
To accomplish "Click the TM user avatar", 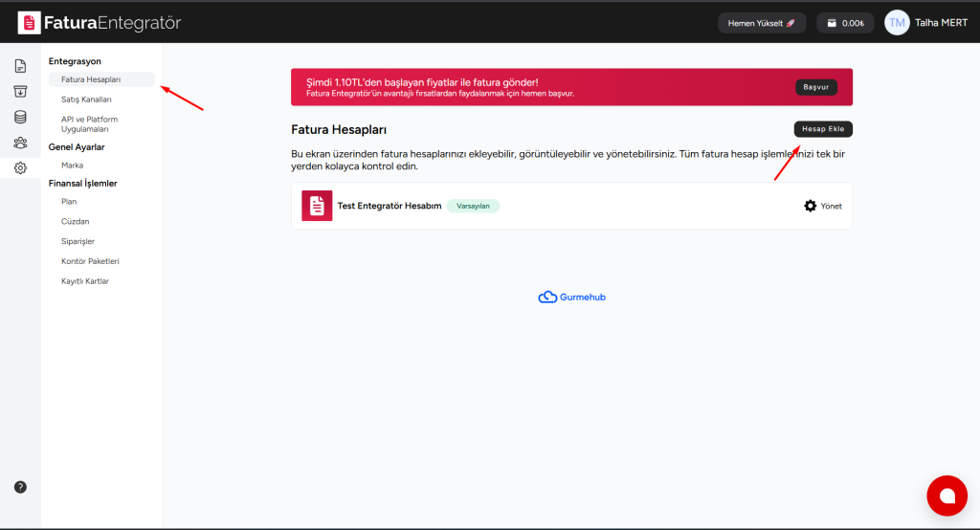I will 897,23.
